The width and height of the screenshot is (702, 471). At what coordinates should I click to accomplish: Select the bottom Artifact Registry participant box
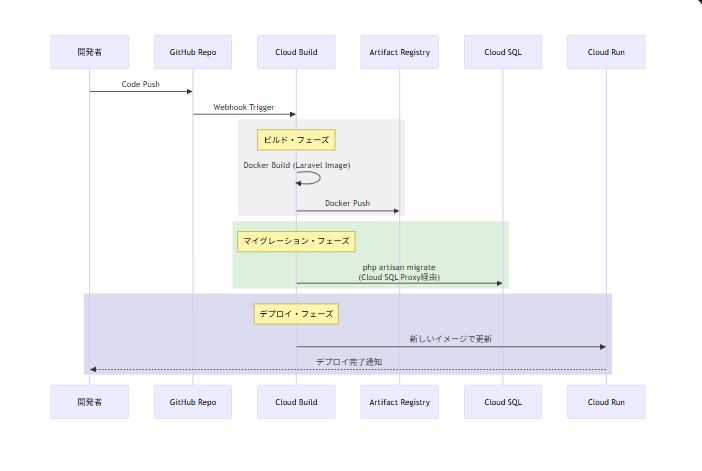click(x=399, y=402)
